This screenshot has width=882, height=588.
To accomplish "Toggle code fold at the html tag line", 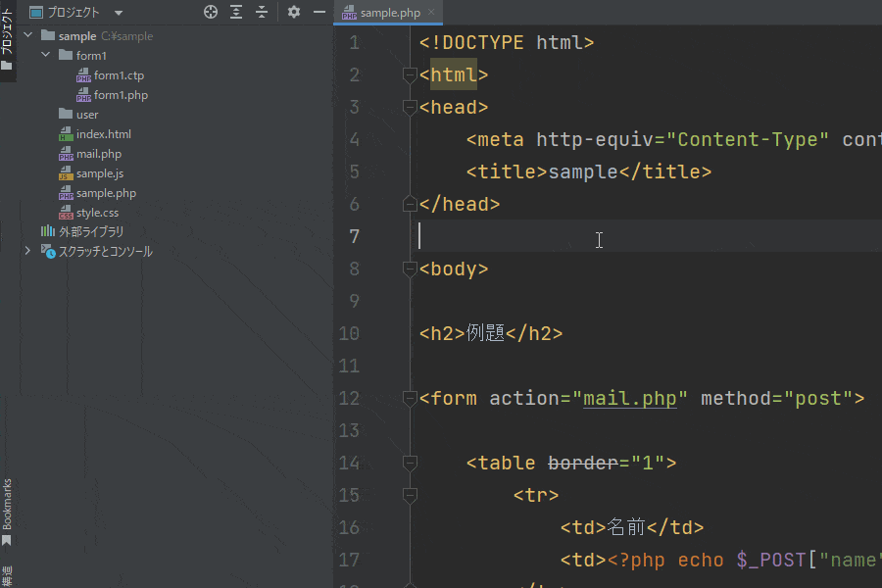I will tap(410, 74).
